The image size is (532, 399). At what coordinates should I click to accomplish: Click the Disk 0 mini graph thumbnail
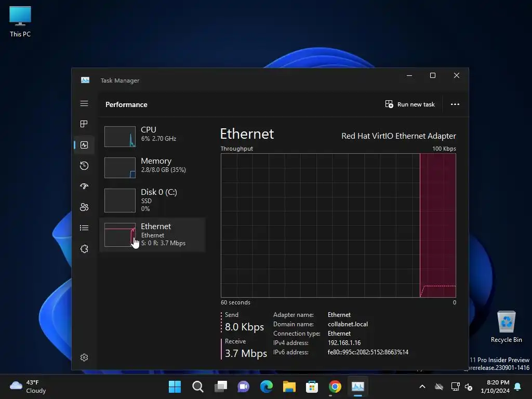pyautogui.click(x=120, y=200)
